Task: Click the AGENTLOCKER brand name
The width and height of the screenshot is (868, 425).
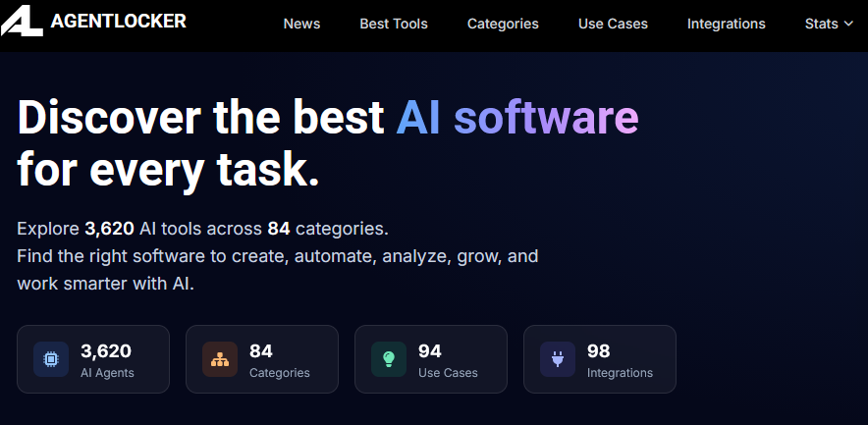Action: (x=119, y=22)
